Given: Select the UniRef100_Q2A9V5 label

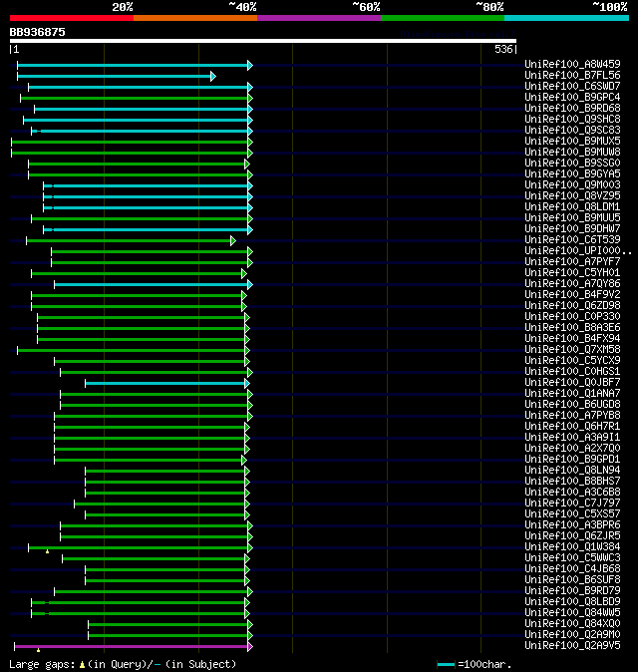Looking at the screenshot, I should tap(572, 646).
